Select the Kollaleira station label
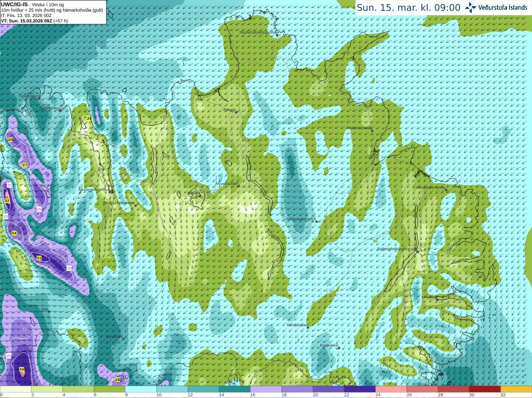Viewport: 532px width, 398px height. point(429,297)
